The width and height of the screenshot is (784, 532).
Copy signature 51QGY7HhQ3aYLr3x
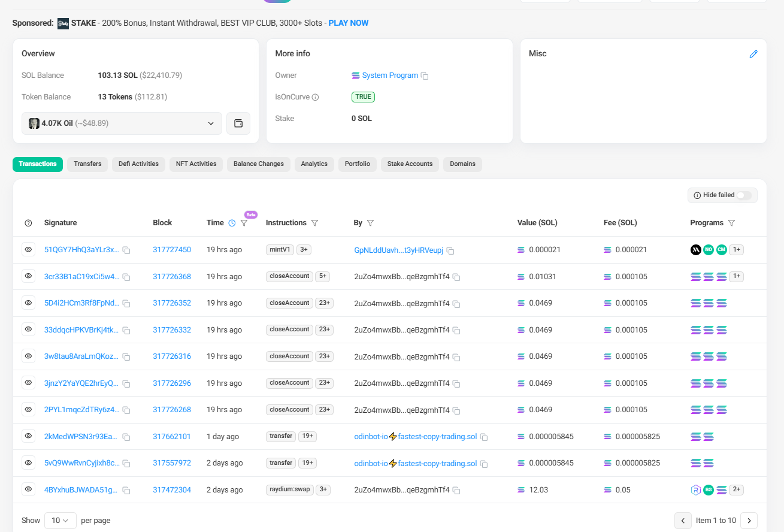click(x=126, y=250)
